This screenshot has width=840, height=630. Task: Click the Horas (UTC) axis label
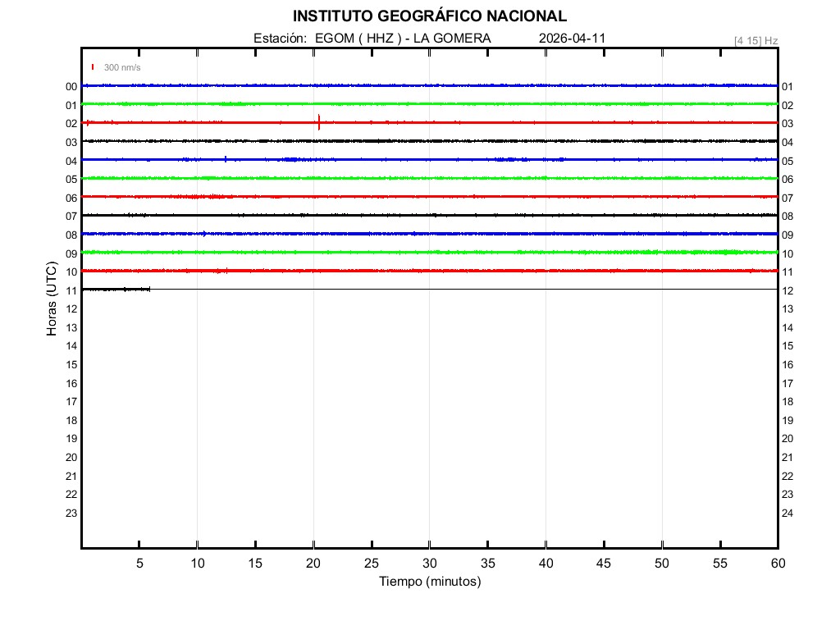(52, 299)
